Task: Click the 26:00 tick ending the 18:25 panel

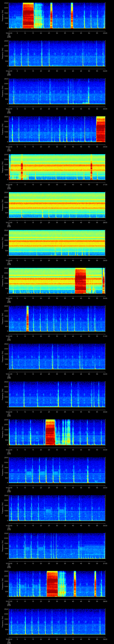Action: click(105, 147)
